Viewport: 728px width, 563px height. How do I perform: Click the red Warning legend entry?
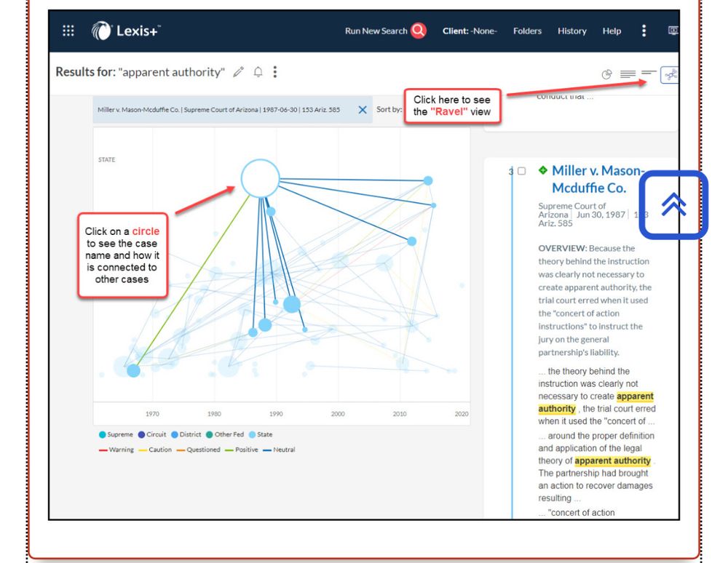click(x=116, y=450)
